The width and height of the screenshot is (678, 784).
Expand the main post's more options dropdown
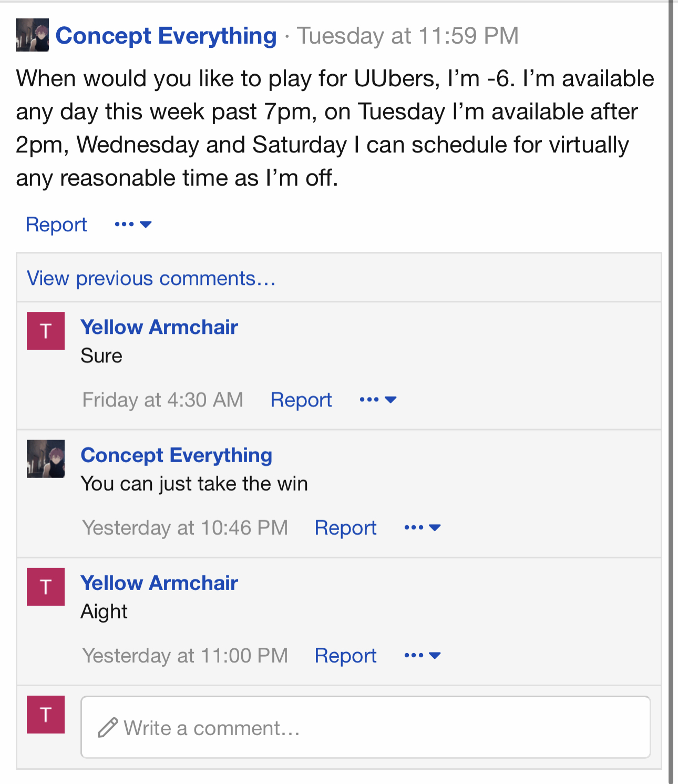point(133,225)
